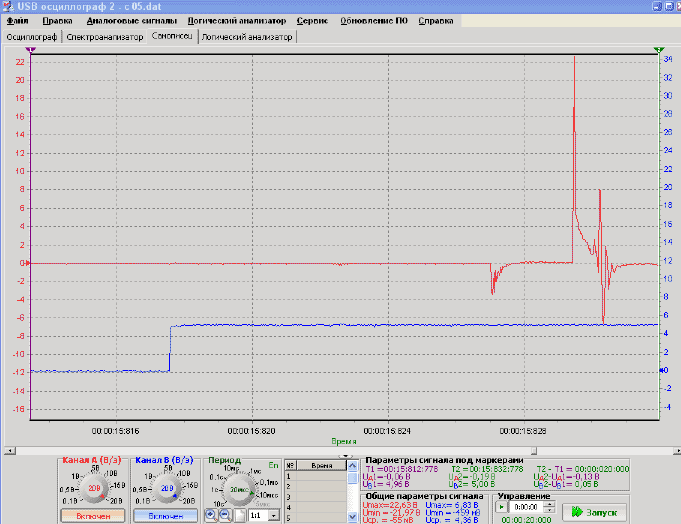
Task: Switch to the Спектроанализатор tab
Action: pos(105,37)
